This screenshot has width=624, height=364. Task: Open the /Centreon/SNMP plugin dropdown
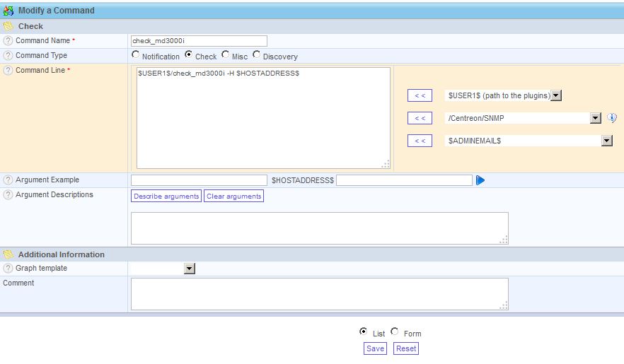click(x=523, y=118)
